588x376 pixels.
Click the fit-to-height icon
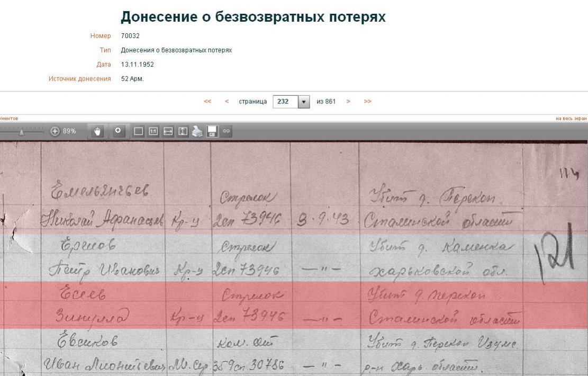click(183, 131)
